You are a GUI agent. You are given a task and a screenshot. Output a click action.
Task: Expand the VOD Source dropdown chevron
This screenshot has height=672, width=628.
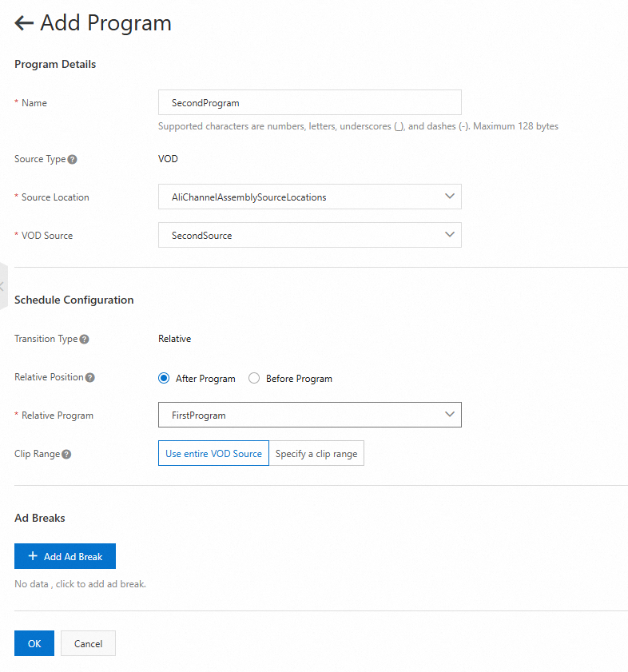click(450, 234)
